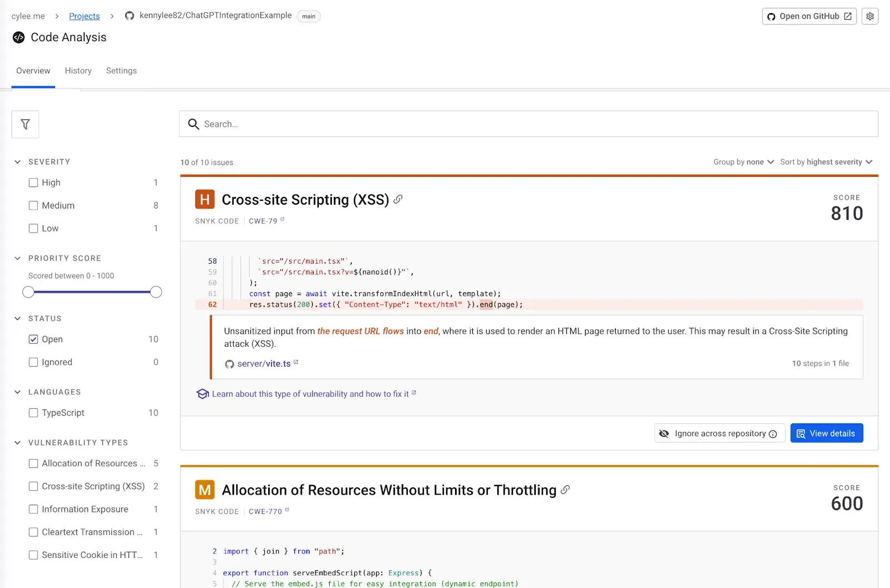890x588 pixels.
Task: Collapse the Vulnerability Types section
Action: tap(17, 443)
